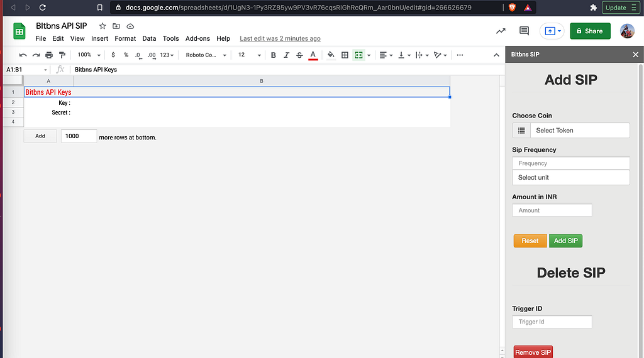Toggle italic formatting

click(x=286, y=55)
